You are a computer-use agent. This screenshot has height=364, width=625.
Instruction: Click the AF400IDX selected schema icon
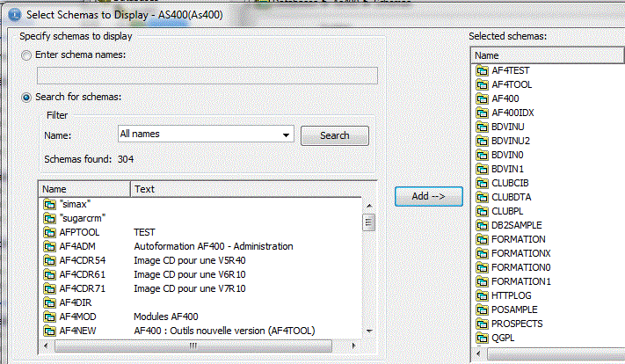click(x=482, y=113)
